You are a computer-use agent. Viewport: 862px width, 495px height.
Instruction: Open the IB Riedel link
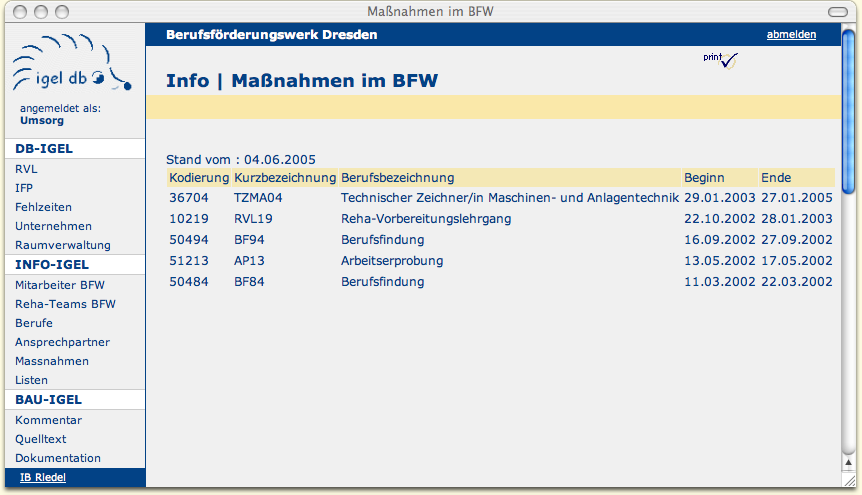[x=43, y=477]
